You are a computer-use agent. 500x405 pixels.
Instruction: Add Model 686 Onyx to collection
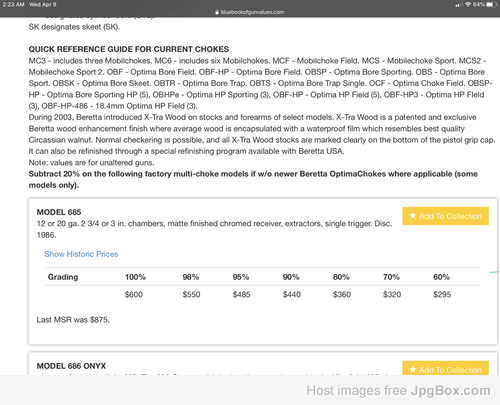click(x=446, y=368)
